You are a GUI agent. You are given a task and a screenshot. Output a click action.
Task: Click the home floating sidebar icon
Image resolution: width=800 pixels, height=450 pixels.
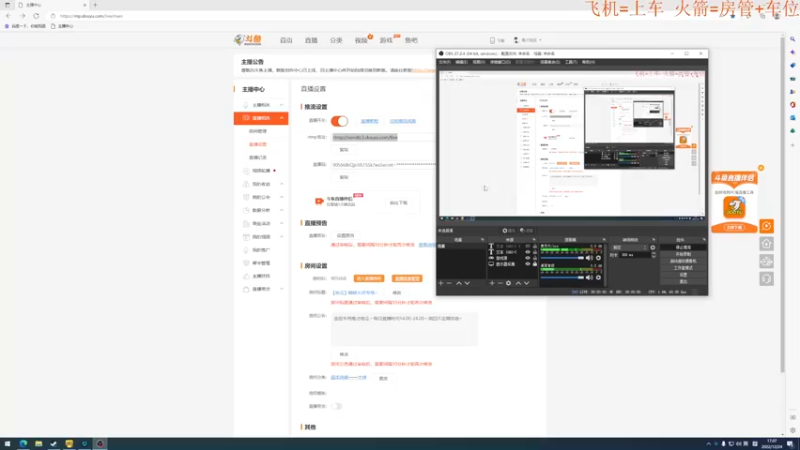pos(766,244)
